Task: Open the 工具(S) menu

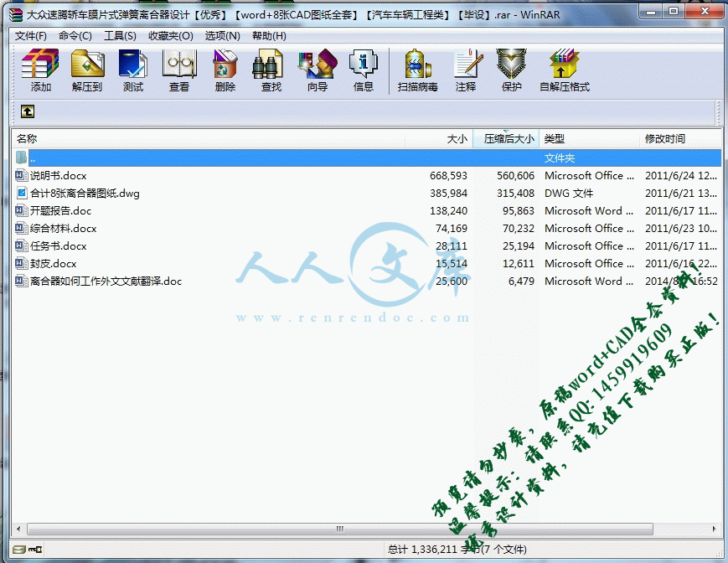Action: coord(121,36)
